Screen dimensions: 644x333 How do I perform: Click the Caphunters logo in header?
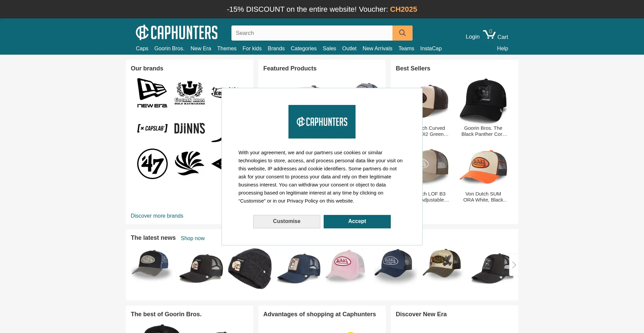[x=177, y=33]
